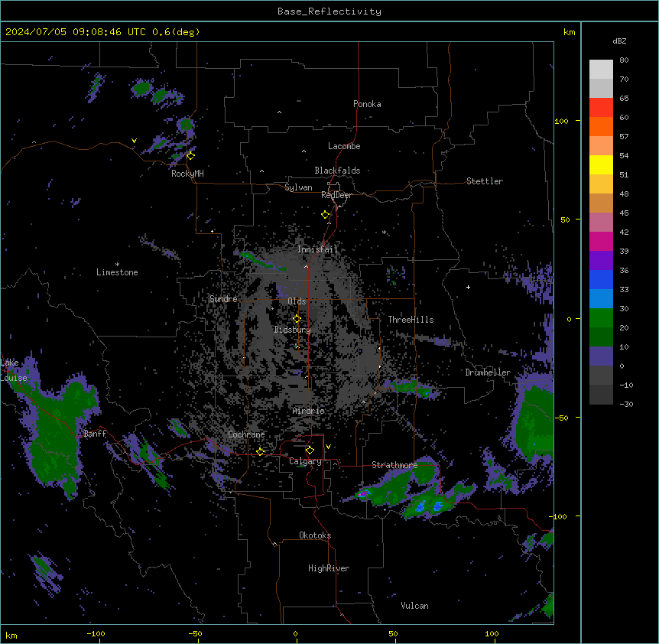This screenshot has width=659, height=644.
Task: Click the yellow diamond marker beside RockyMH
Action: pyautogui.click(x=190, y=155)
